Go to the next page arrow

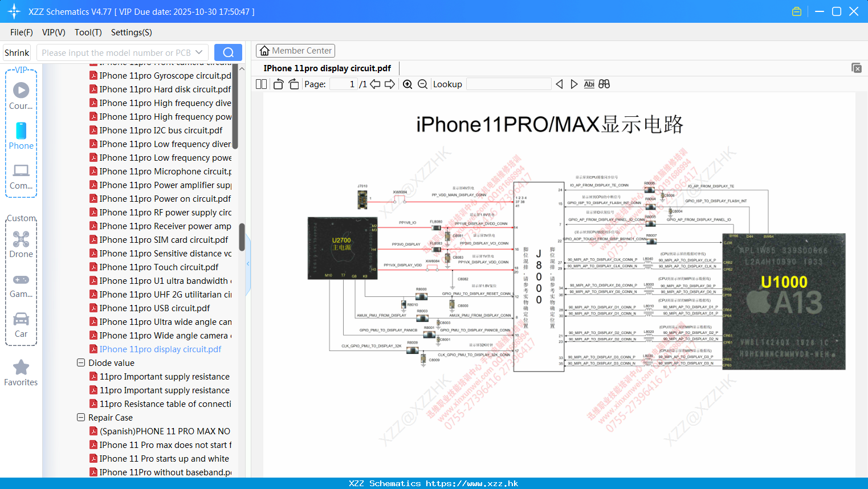390,84
